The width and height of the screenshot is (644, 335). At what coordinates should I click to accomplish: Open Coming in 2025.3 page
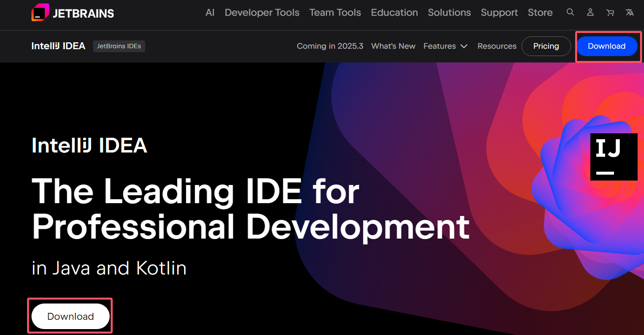click(x=330, y=46)
